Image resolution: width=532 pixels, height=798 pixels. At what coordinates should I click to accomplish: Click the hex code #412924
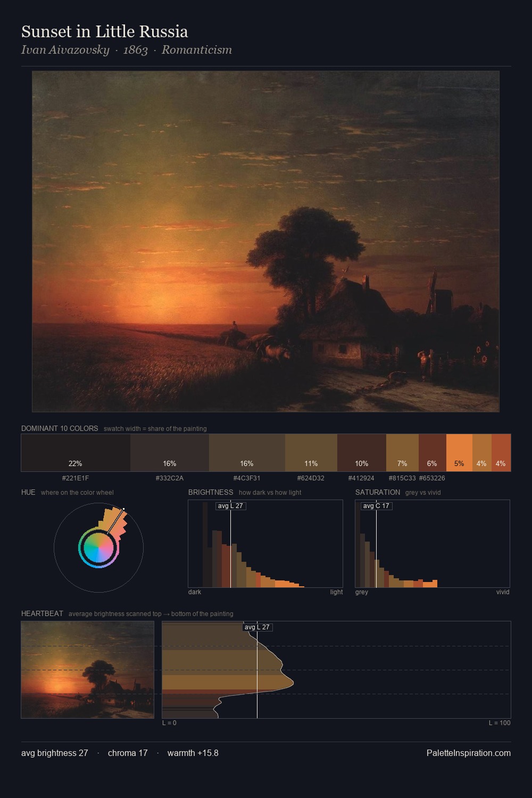(x=361, y=478)
